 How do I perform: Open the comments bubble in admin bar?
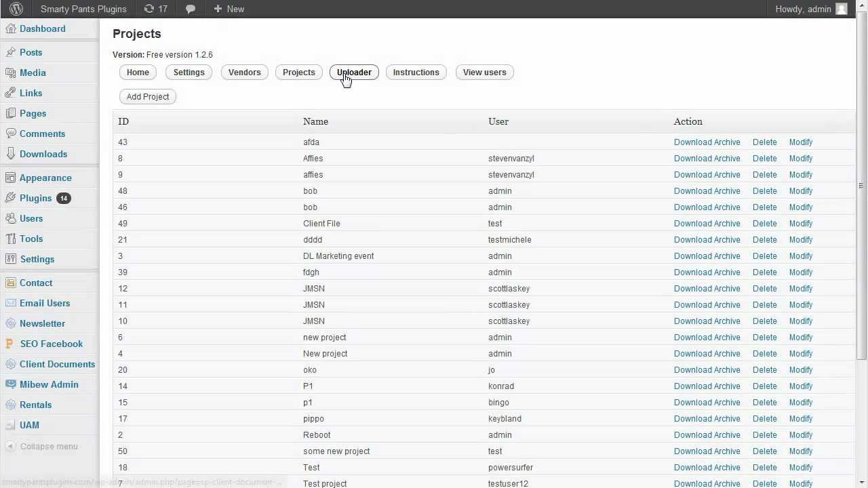click(191, 9)
